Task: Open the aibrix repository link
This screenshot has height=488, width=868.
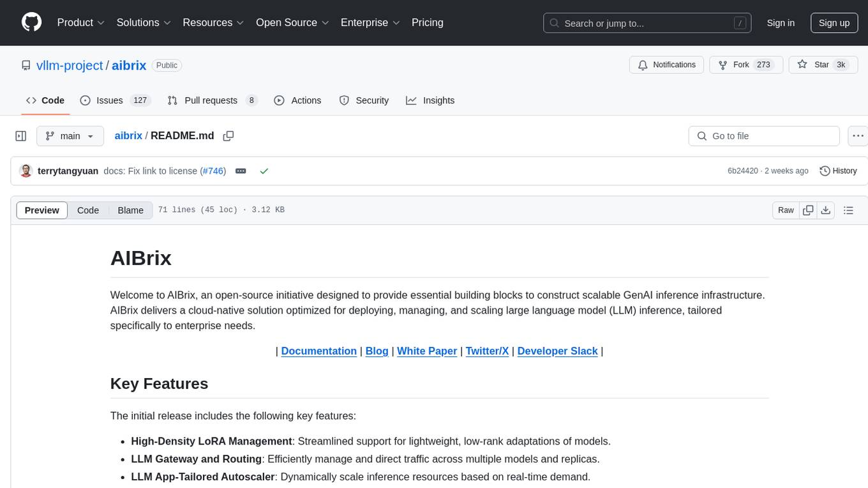Action: [129, 65]
